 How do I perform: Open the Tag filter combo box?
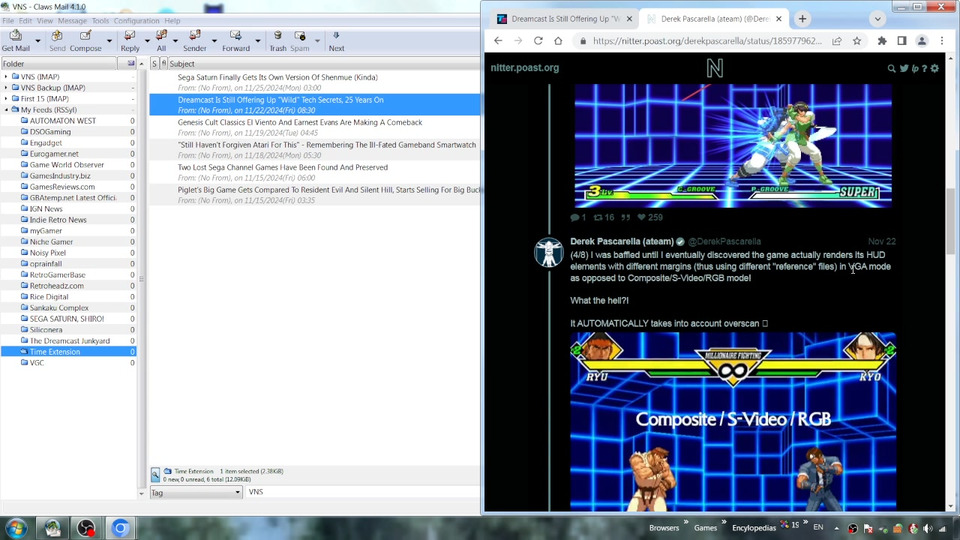[196, 492]
